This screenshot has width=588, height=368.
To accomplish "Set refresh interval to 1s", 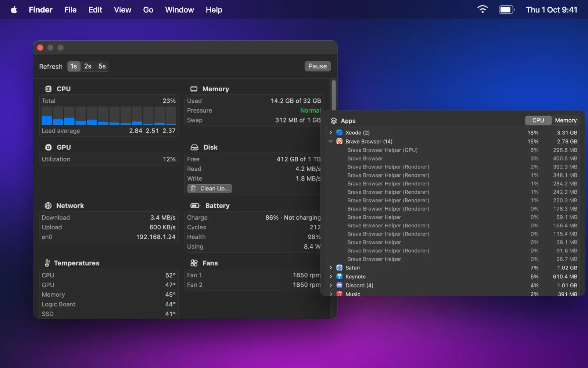I will tap(74, 66).
